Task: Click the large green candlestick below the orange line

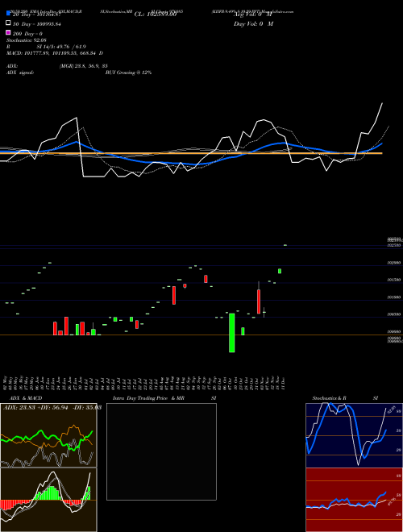Action: (x=231, y=332)
